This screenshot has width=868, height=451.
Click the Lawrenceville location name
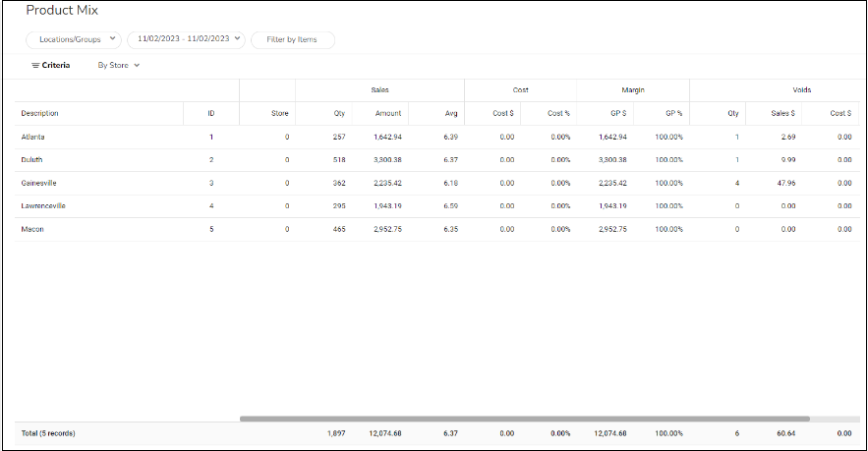point(42,205)
